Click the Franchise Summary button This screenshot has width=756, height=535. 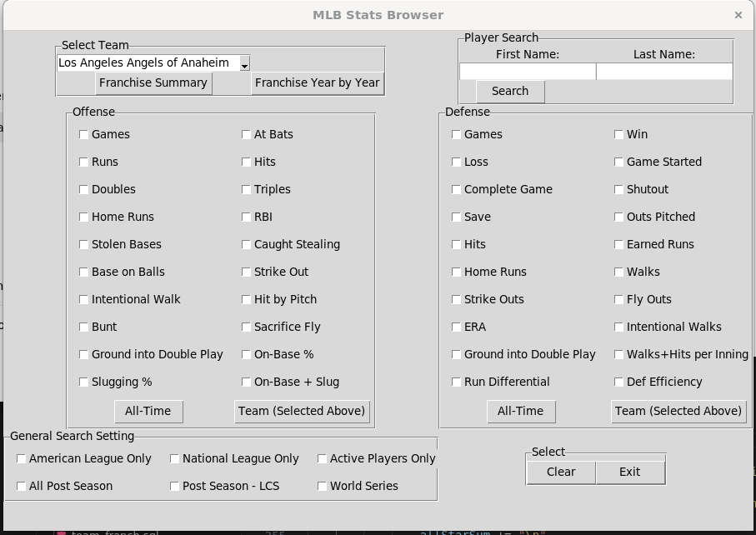[x=153, y=82]
